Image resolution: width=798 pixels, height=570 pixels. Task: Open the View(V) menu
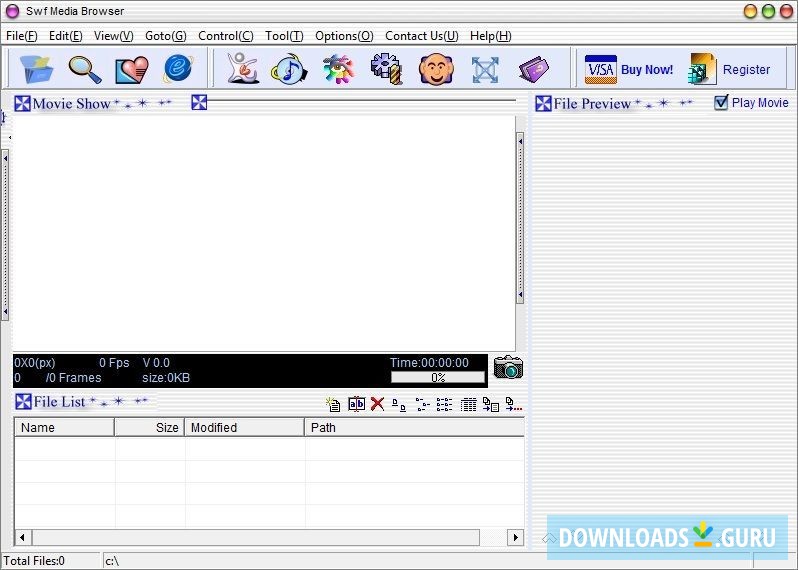coord(113,36)
